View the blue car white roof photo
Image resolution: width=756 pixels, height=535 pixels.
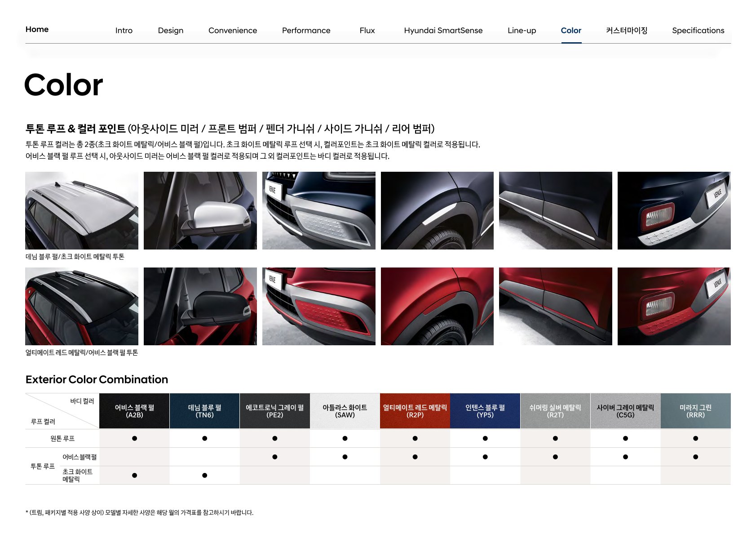82,210
